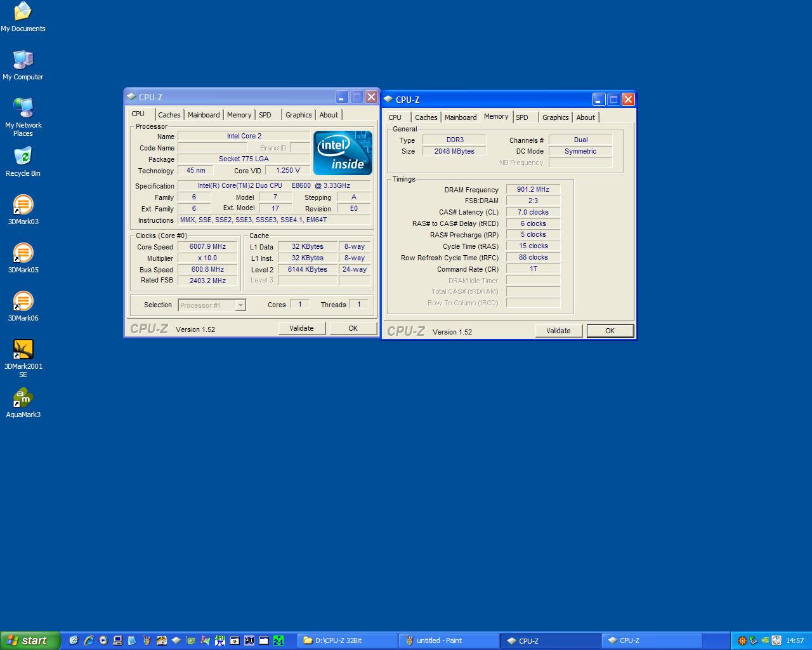Screen dimensions: 812x650
Task: Click the Rated FSB value 2403.2 MHz
Action: [207, 281]
